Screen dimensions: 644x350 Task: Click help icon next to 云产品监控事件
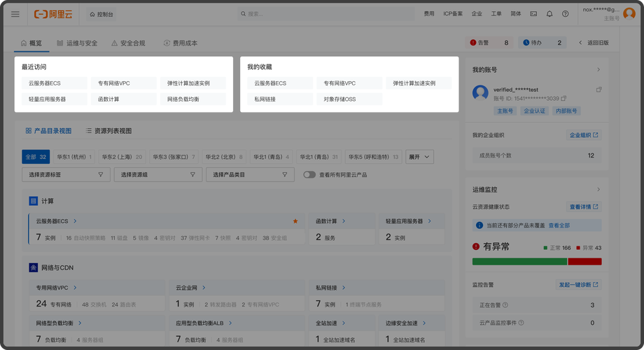pos(521,323)
